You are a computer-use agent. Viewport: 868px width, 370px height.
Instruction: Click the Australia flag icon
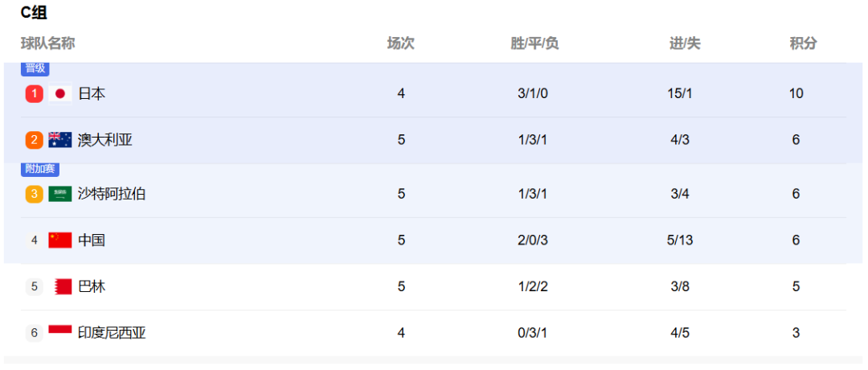pyautogui.click(x=60, y=140)
